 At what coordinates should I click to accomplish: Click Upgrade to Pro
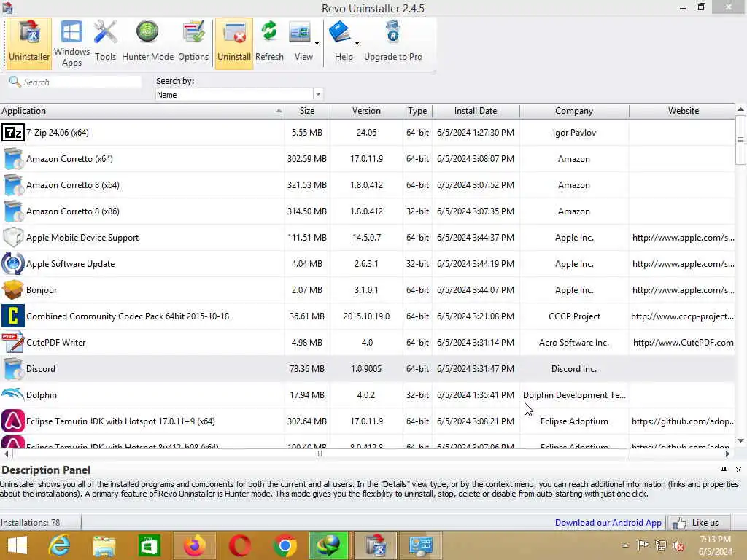393,43
